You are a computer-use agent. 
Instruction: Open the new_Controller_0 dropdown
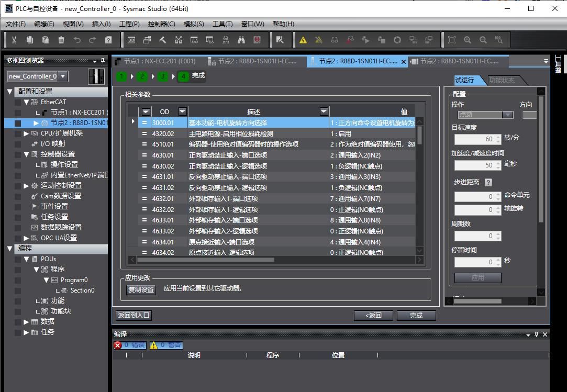click(63, 76)
